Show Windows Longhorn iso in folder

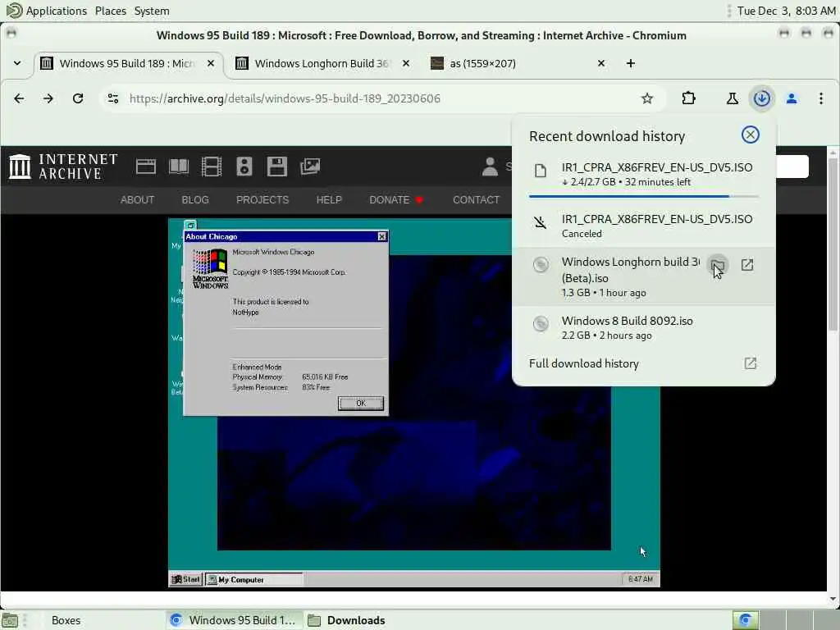point(717,265)
